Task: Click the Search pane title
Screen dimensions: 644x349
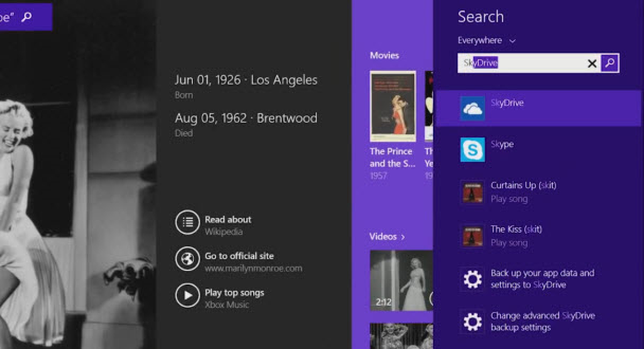Action: pyautogui.click(x=480, y=17)
